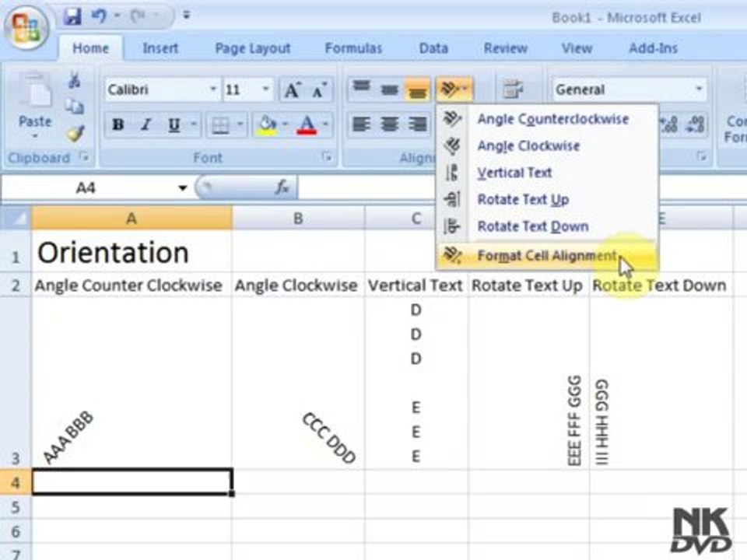
Task: Align text right
Action: 417,124
